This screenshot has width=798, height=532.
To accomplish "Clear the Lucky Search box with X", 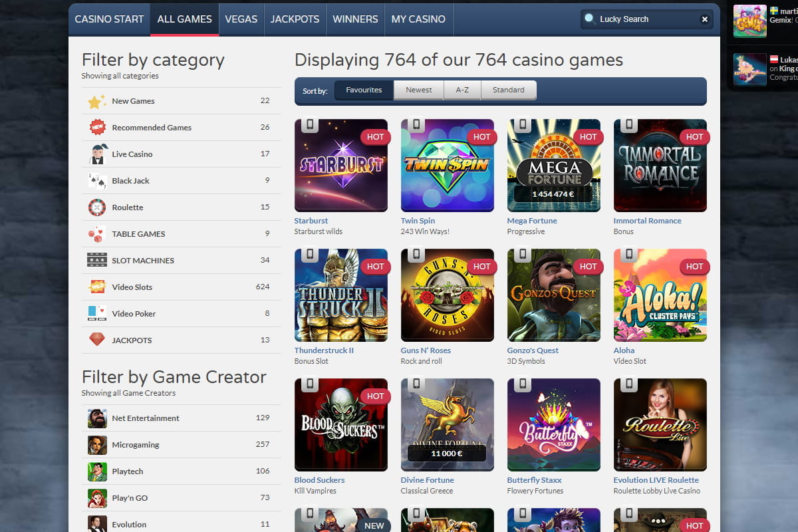I will click(x=704, y=19).
